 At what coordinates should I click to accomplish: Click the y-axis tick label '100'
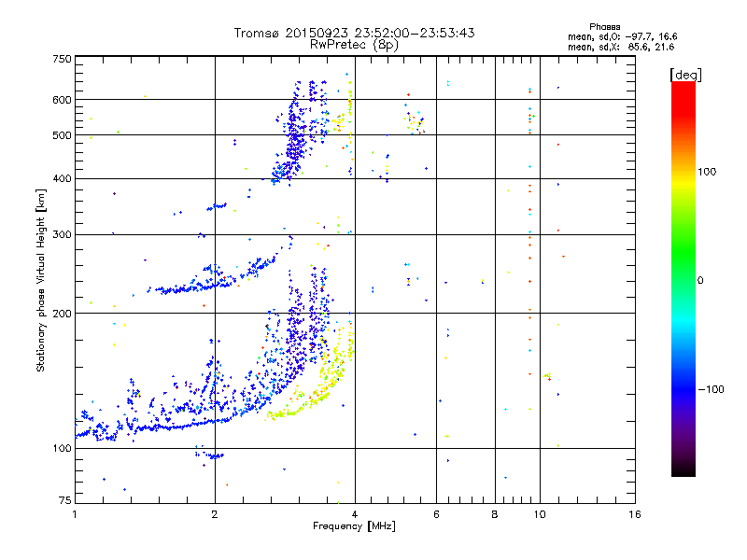click(63, 449)
